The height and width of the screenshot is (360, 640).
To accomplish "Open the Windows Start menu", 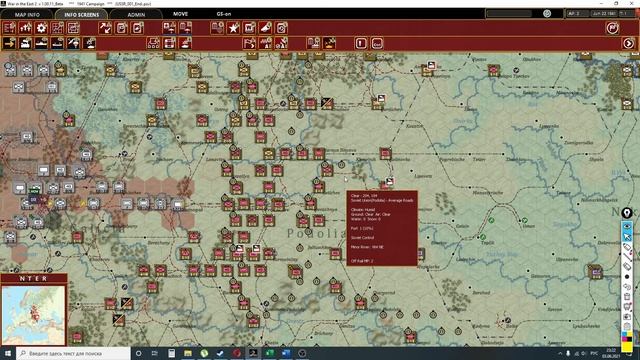I will (8, 353).
